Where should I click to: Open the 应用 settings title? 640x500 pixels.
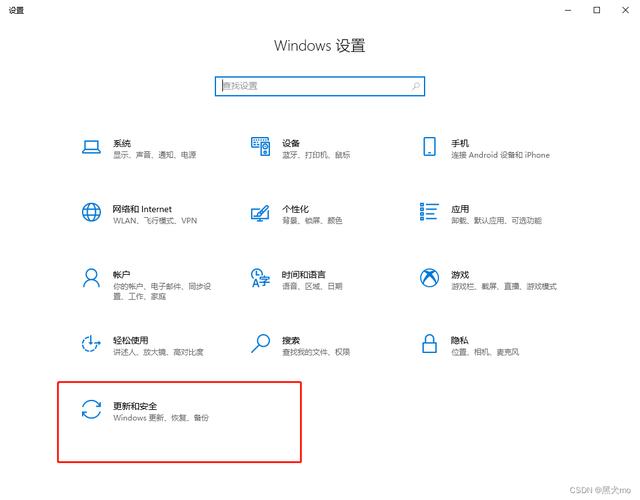click(460, 209)
